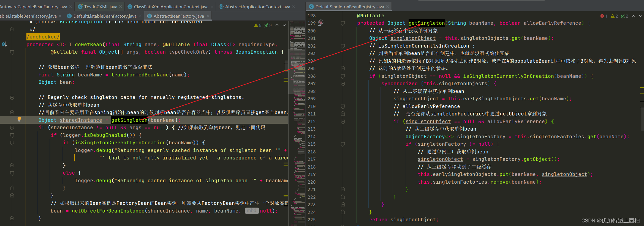Switch to DefaultListableBeanFactory.java tab
Image resolution: width=644 pixels, height=226 pixels.
105,16
